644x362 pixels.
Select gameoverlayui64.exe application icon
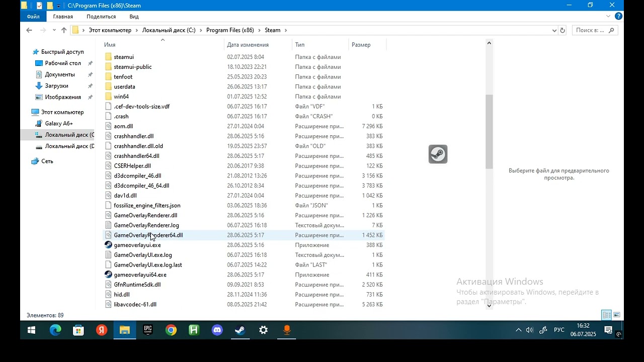[108, 275]
